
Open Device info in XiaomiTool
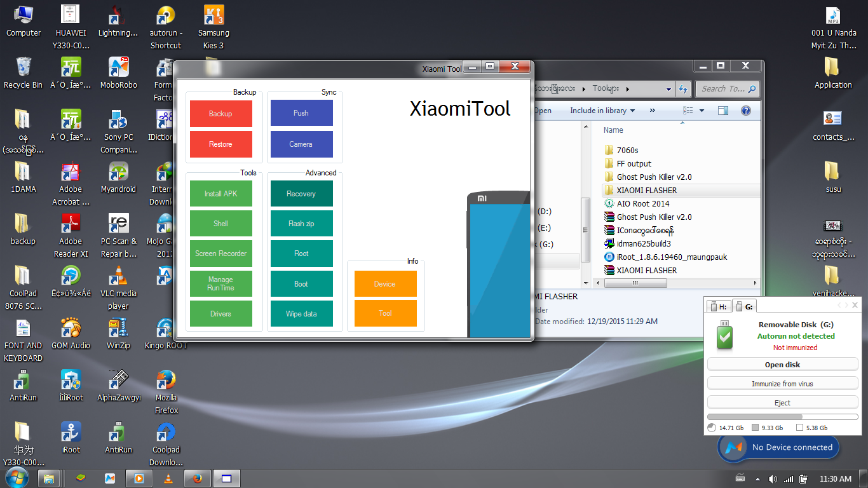coord(385,284)
